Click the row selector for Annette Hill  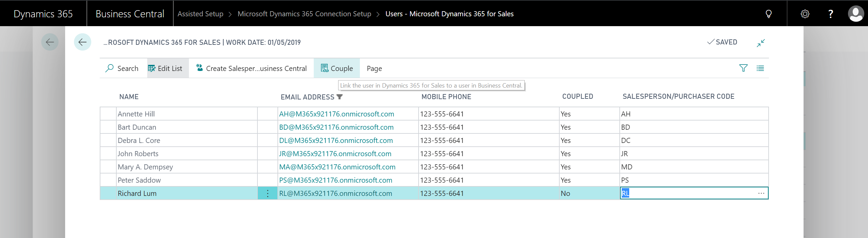click(x=108, y=114)
